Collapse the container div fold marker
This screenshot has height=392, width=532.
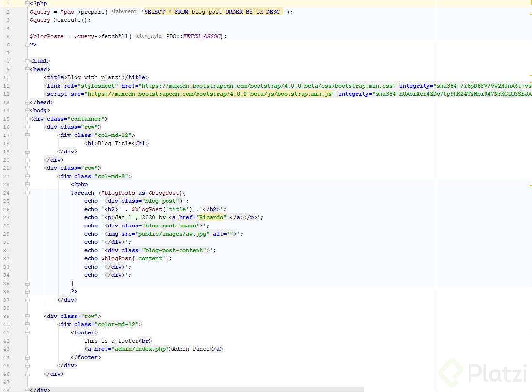point(27,119)
